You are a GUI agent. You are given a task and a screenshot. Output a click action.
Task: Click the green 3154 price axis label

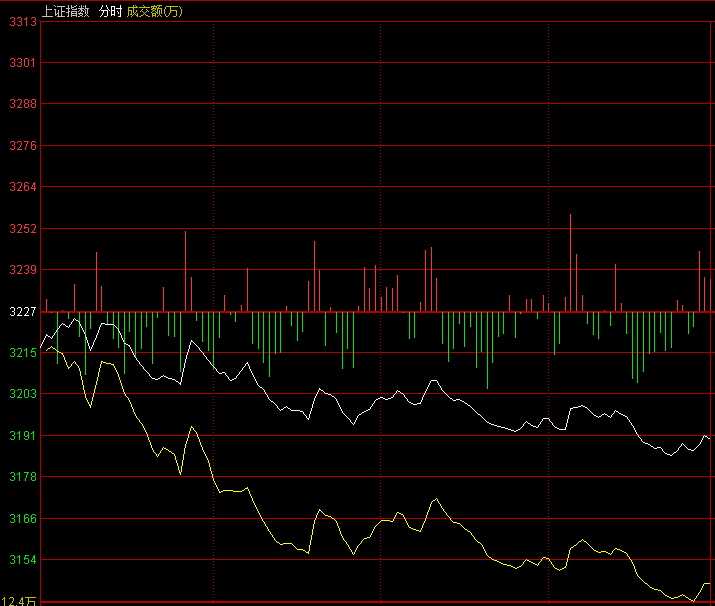pos(23,560)
